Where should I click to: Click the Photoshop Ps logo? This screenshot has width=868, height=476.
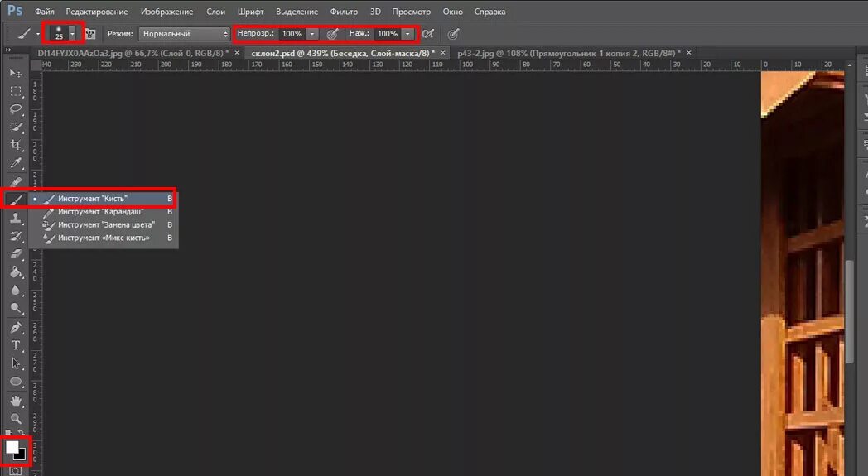15,11
